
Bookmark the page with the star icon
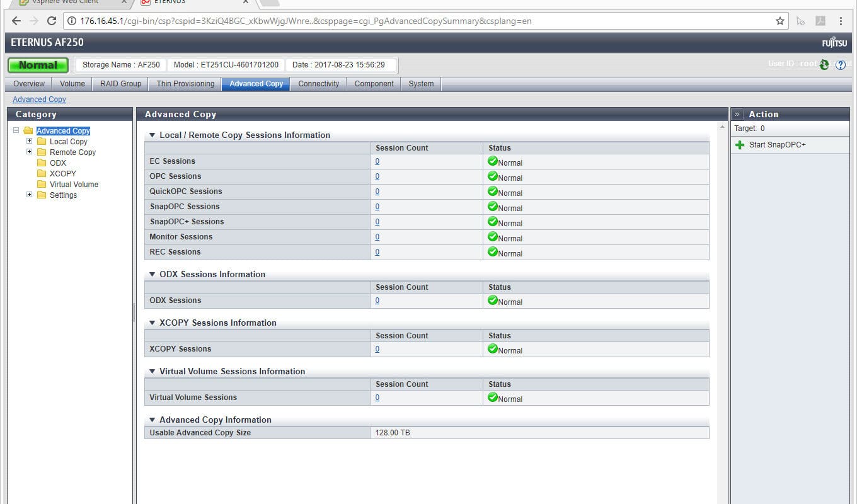pyautogui.click(x=780, y=21)
